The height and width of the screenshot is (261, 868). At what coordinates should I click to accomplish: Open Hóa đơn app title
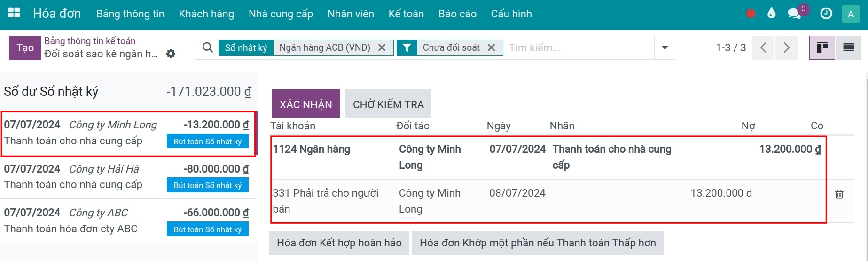(57, 14)
